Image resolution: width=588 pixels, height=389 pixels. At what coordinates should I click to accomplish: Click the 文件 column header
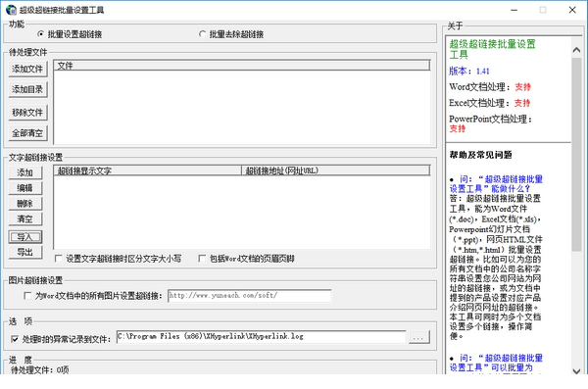(x=241, y=66)
